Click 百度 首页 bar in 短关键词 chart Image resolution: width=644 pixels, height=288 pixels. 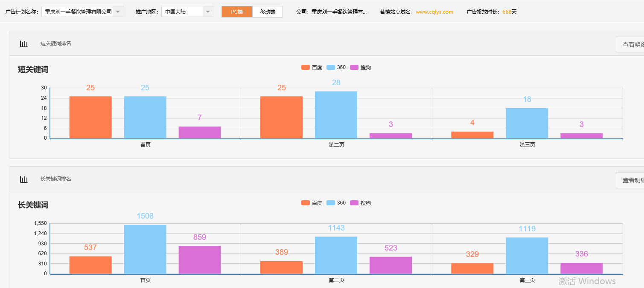coord(90,118)
